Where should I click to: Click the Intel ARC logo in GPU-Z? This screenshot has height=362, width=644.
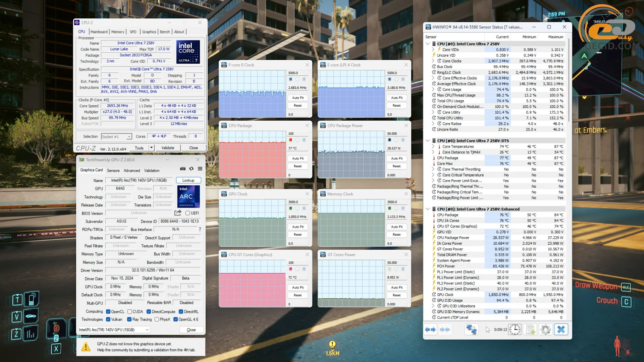[x=188, y=196]
